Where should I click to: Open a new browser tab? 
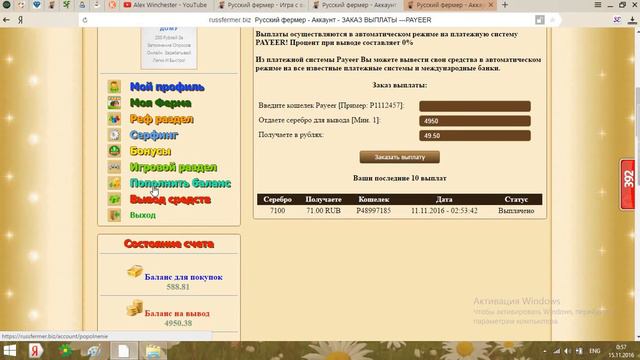[x=505, y=5]
